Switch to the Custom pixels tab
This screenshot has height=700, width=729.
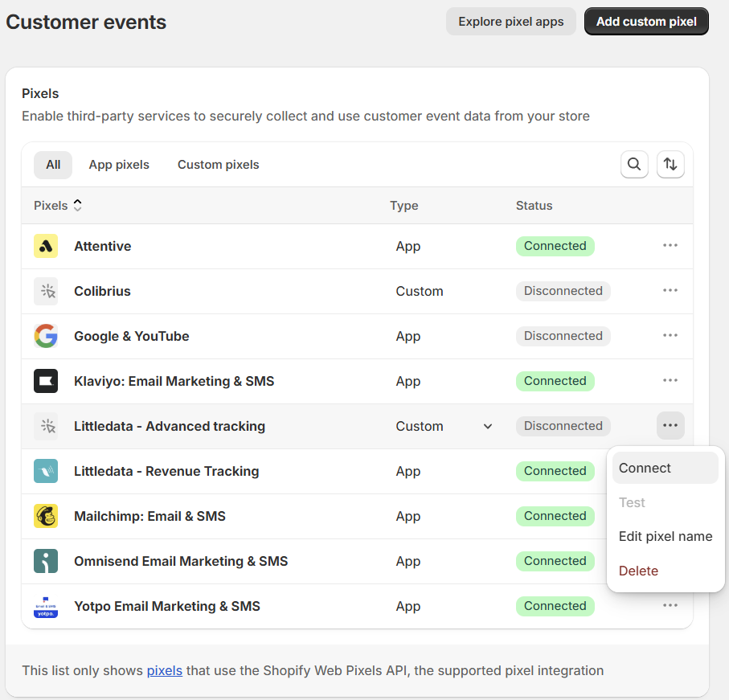point(218,165)
